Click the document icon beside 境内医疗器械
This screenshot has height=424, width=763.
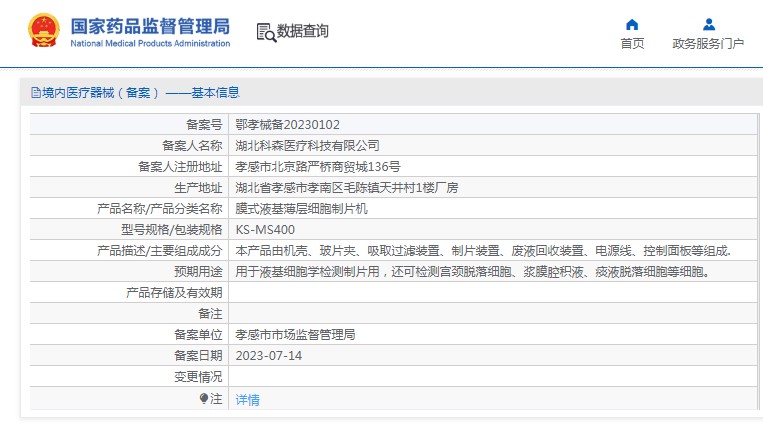tap(35, 93)
